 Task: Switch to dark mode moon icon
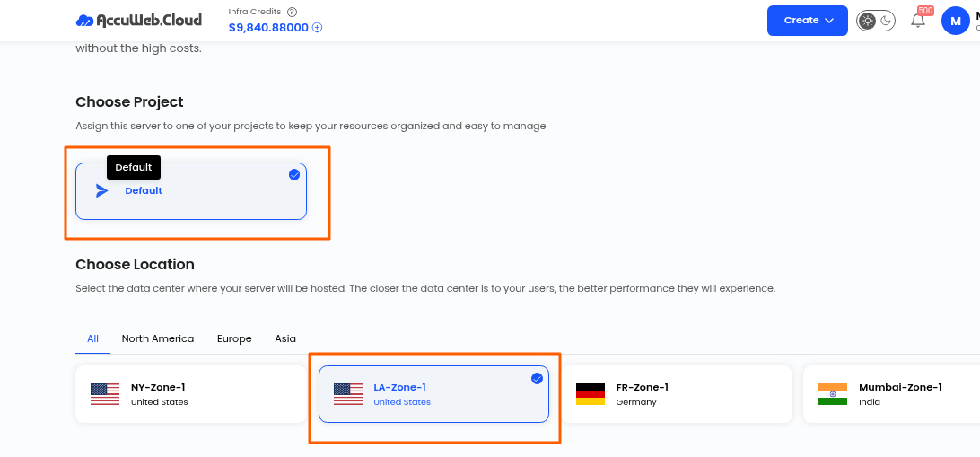point(887,21)
